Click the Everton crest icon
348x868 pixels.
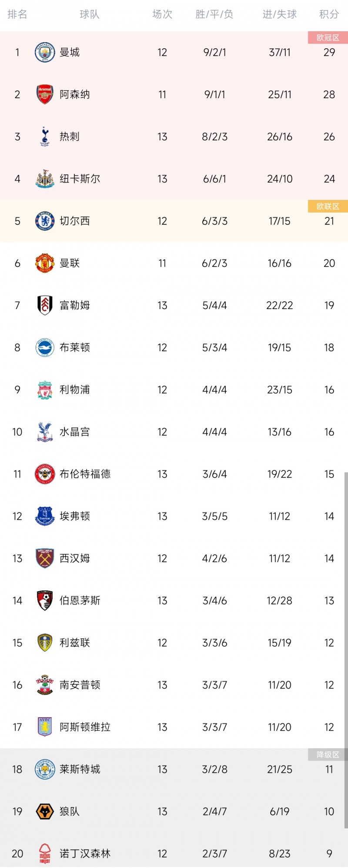tap(45, 516)
